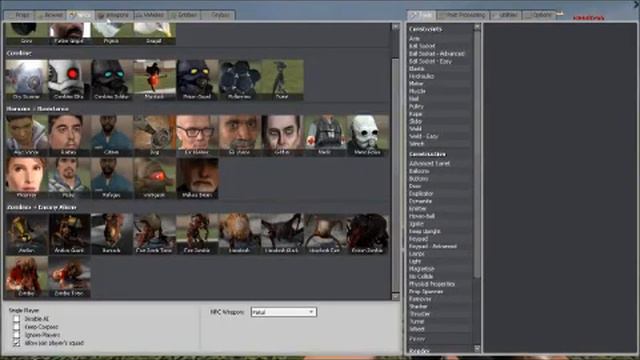
Task: Spawn the Combine Turret NPC thumbnail
Action: pos(282,80)
